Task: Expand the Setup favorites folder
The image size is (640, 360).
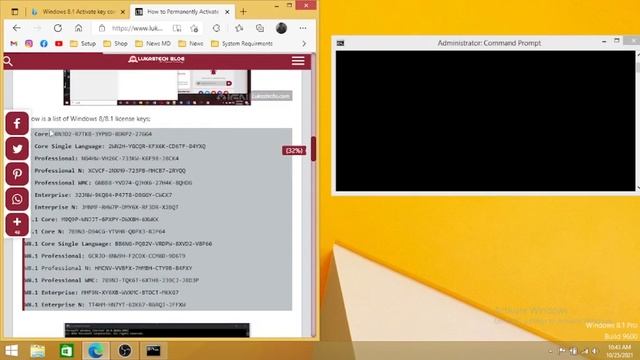Action: 83,44
